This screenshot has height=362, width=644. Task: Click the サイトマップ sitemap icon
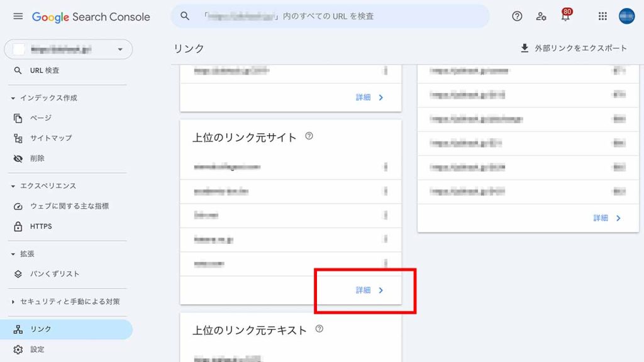point(18,138)
